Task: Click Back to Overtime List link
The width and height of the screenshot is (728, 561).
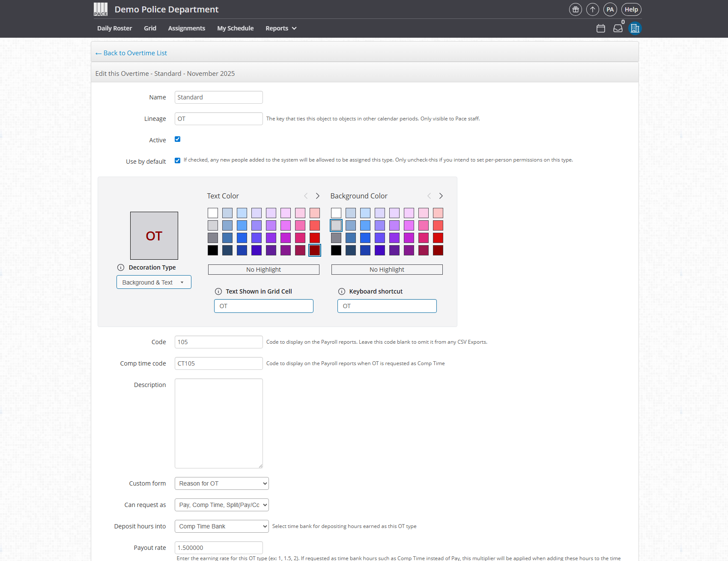Action: (131, 53)
